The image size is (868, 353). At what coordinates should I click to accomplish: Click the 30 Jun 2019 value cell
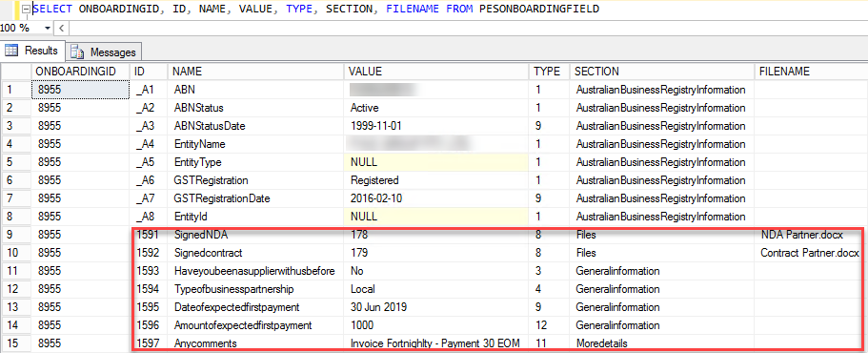click(x=436, y=307)
